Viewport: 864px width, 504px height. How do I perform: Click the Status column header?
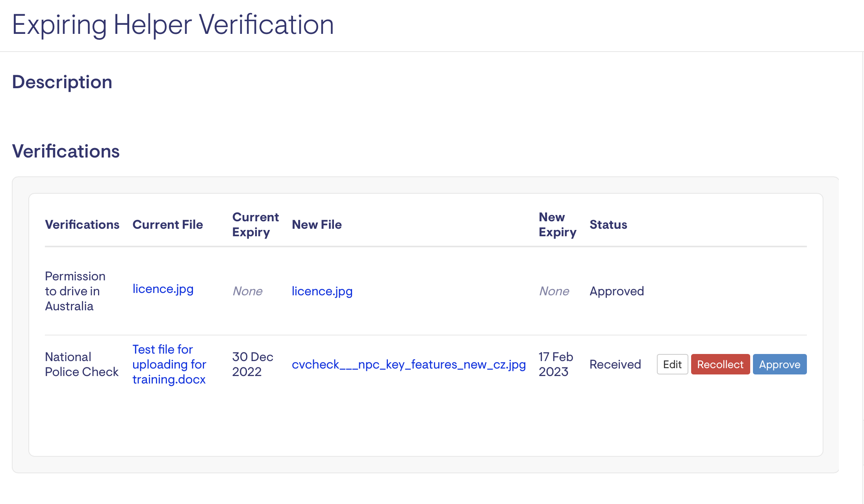608,224
